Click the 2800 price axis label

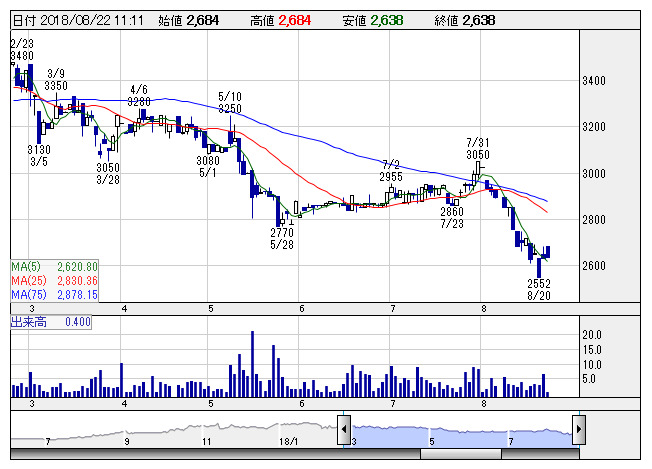coord(594,220)
